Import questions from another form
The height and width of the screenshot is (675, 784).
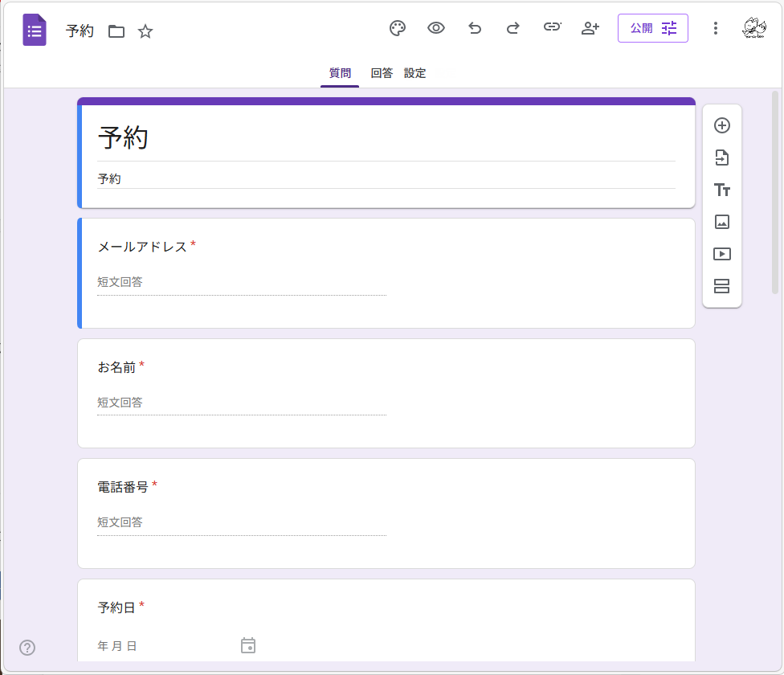pos(721,157)
